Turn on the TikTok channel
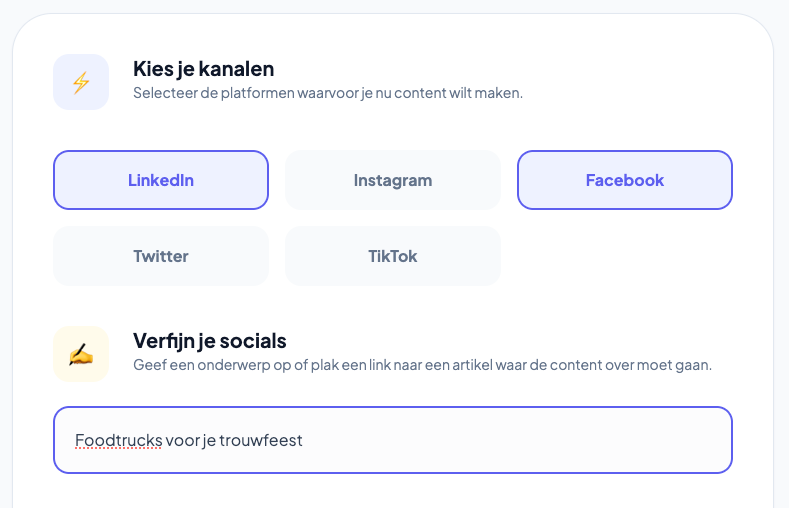The width and height of the screenshot is (789, 508). click(393, 256)
